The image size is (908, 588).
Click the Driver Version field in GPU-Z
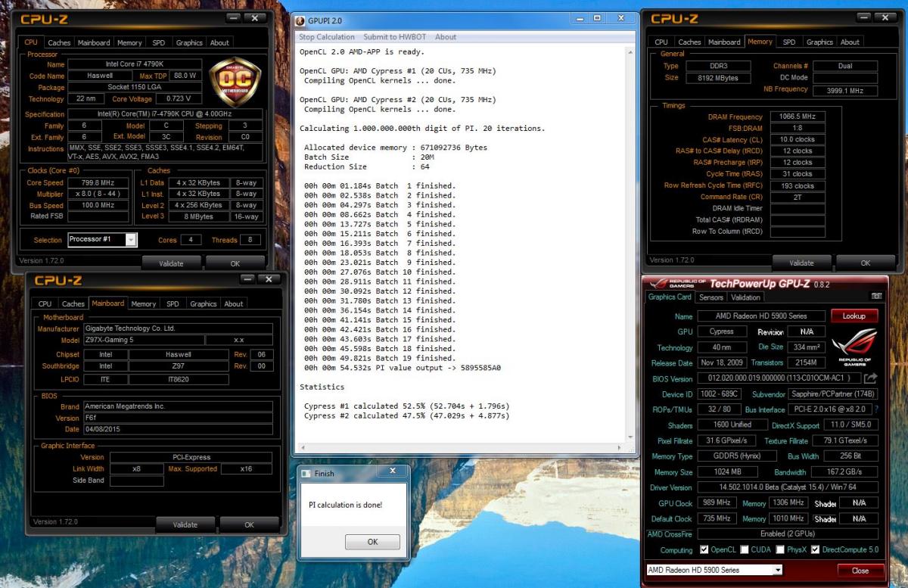[787, 487]
